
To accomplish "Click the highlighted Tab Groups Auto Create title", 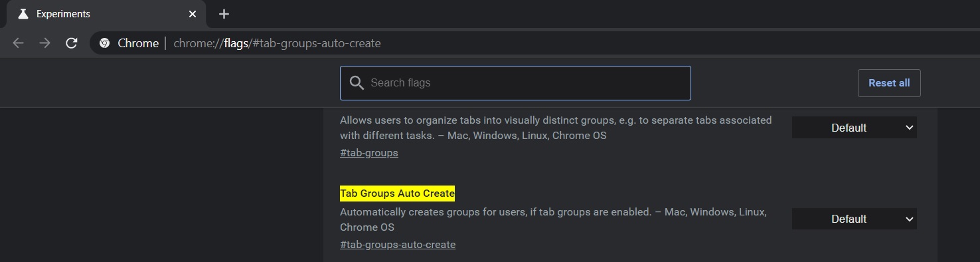I will pyautogui.click(x=397, y=194).
